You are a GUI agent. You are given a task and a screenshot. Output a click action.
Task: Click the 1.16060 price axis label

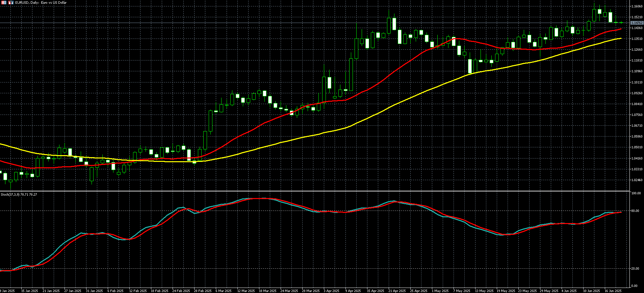click(637, 6)
